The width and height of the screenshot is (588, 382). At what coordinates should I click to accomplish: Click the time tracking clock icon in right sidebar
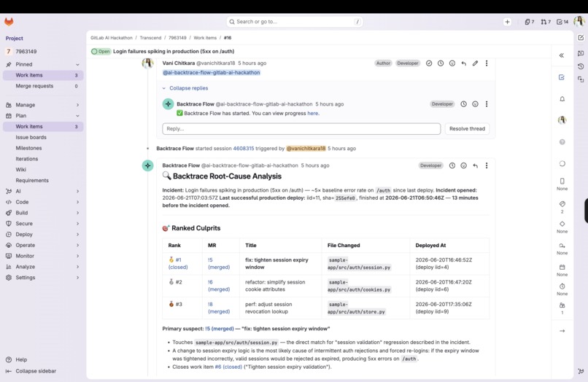562,286
